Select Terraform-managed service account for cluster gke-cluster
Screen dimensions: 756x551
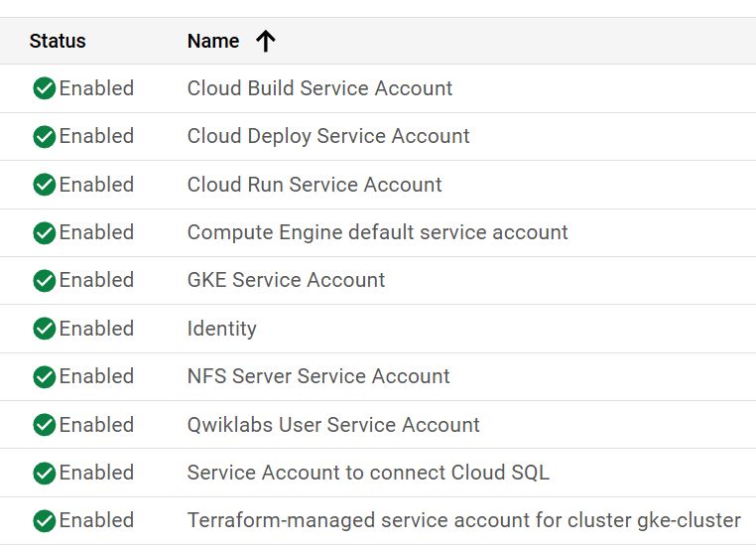[464, 520]
